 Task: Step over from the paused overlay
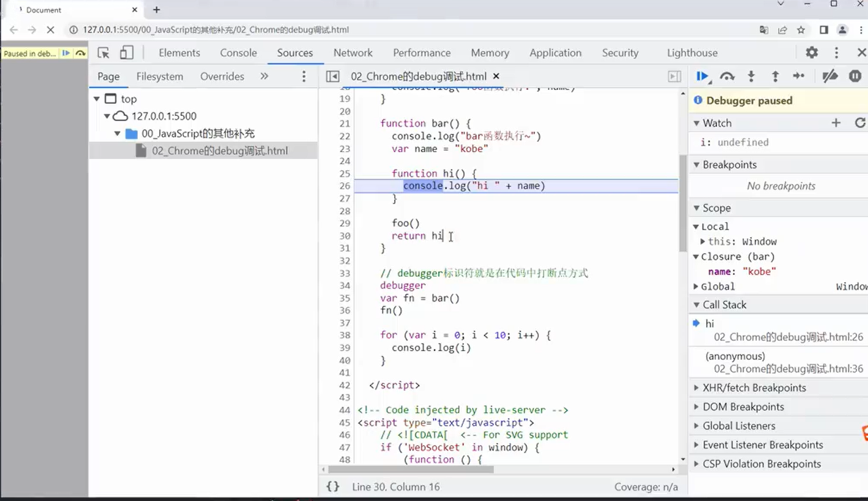click(80, 53)
